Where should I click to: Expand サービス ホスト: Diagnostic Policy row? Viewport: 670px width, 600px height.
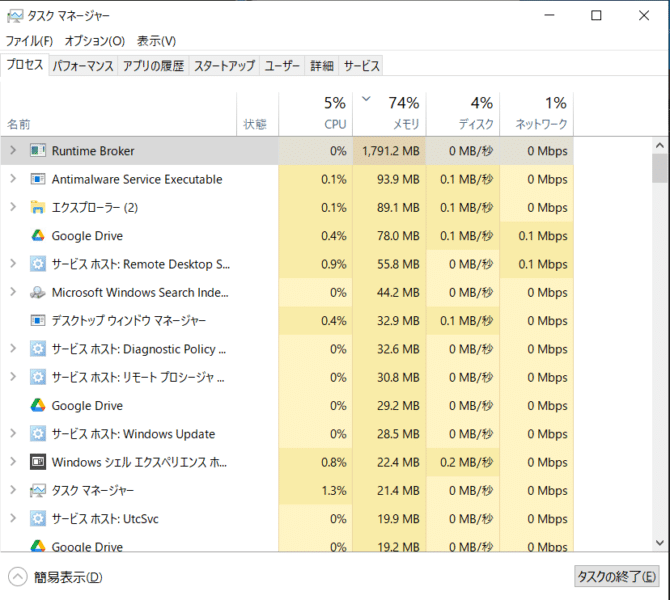[x=13, y=348]
